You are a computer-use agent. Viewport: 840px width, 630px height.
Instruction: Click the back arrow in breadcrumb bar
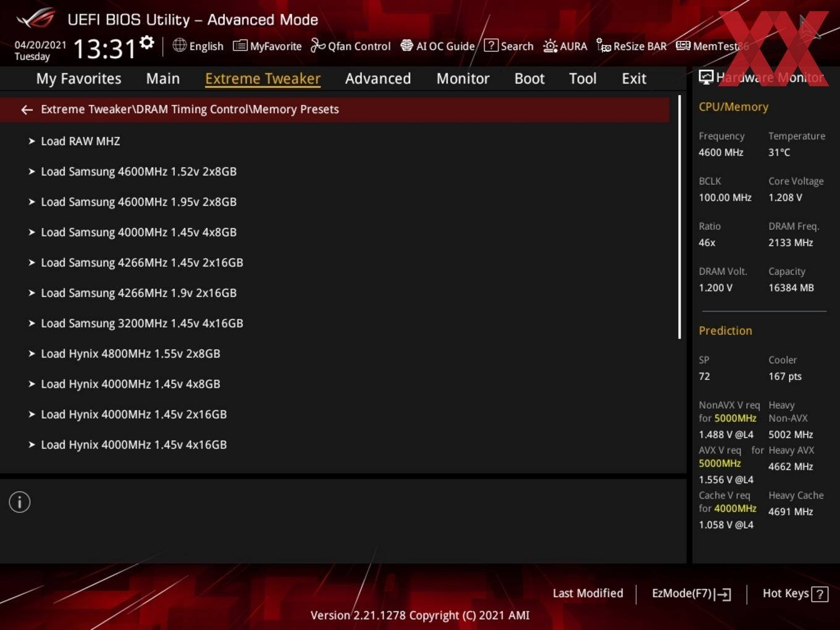pyautogui.click(x=27, y=109)
